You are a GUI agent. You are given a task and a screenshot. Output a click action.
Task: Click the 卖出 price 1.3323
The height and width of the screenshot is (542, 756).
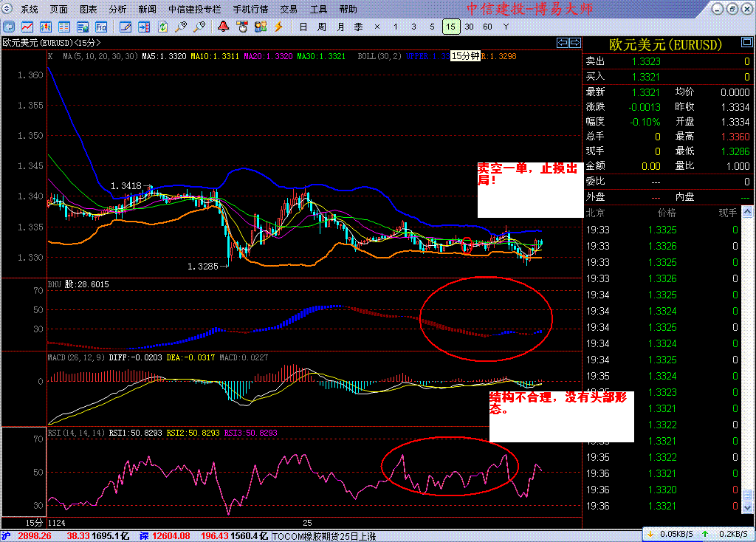click(x=646, y=61)
